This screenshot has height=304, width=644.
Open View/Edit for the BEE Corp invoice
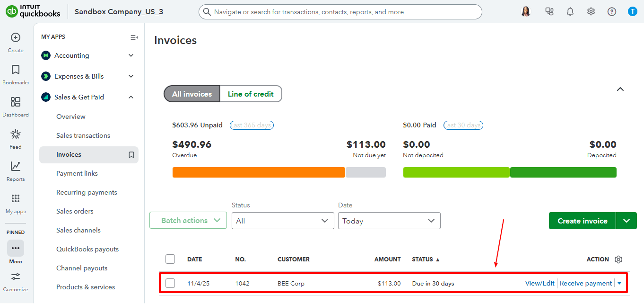click(x=540, y=283)
